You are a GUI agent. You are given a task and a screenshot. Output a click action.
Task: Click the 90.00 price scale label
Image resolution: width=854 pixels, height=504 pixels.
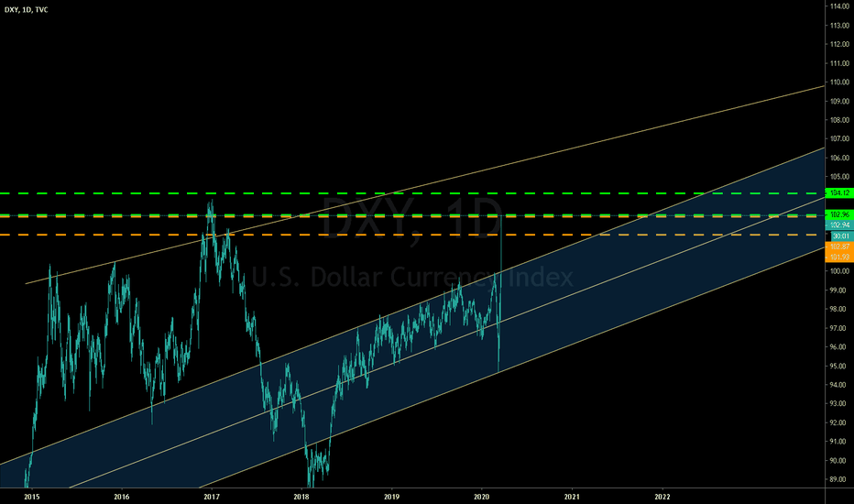pyautogui.click(x=839, y=460)
